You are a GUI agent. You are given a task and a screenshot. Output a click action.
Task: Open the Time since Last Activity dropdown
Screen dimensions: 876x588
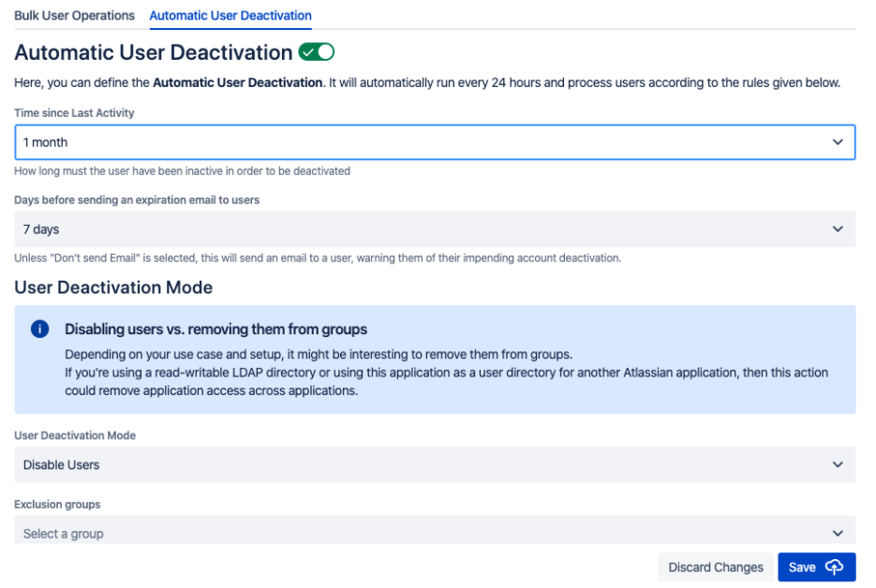click(x=435, y=142)
